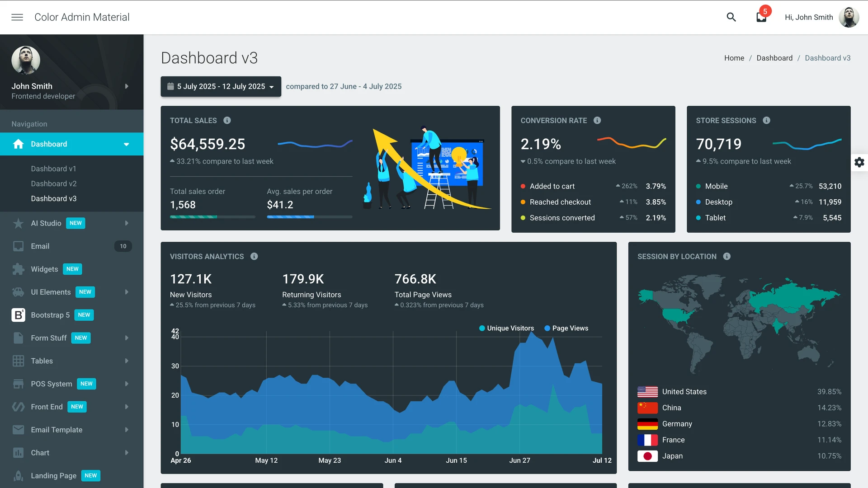The width and height of the screenshot is (868, 488).
Task: Collapse the Dashboard menu caret
Action: [x=127, y=145]
